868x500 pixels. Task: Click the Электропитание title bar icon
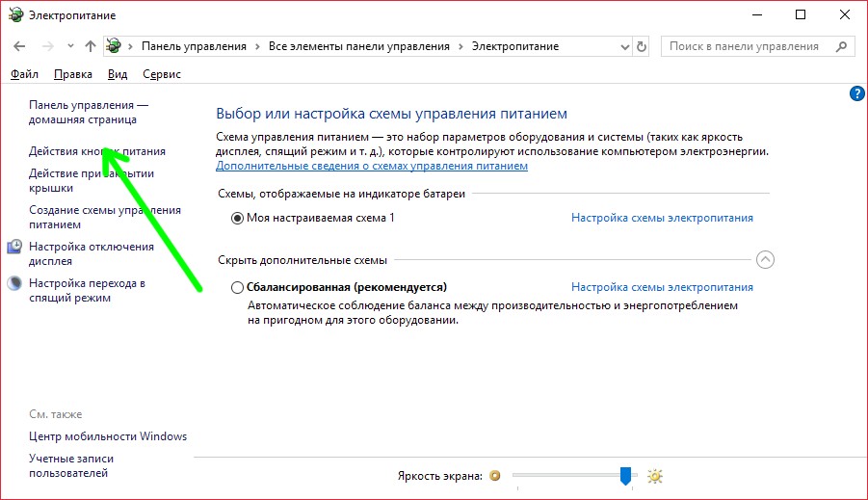tap(16, 15)
